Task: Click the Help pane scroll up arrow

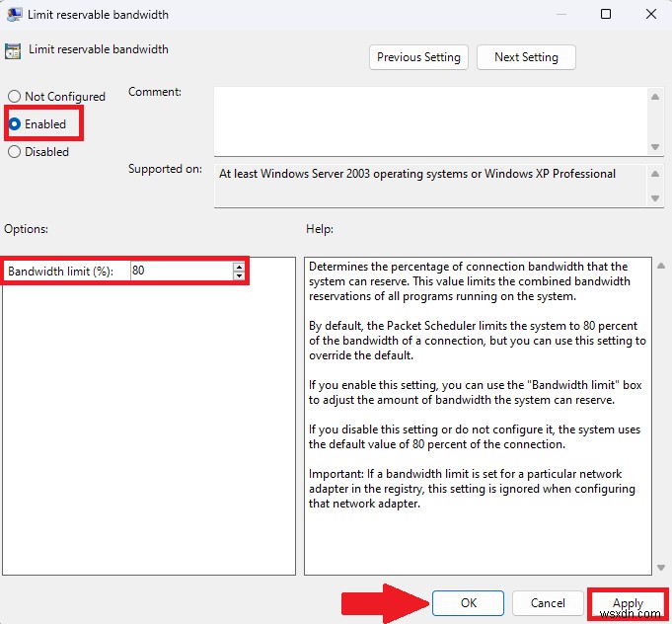Action: point(661,266)
